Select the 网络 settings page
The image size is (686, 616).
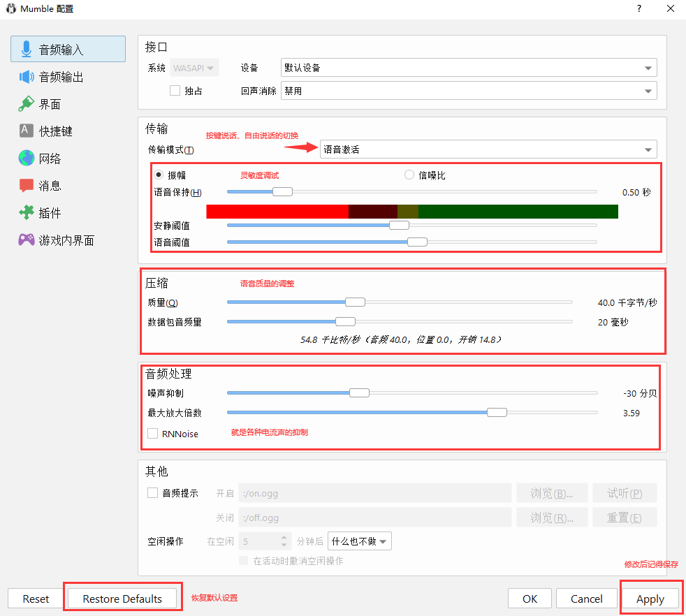[68, 158]
